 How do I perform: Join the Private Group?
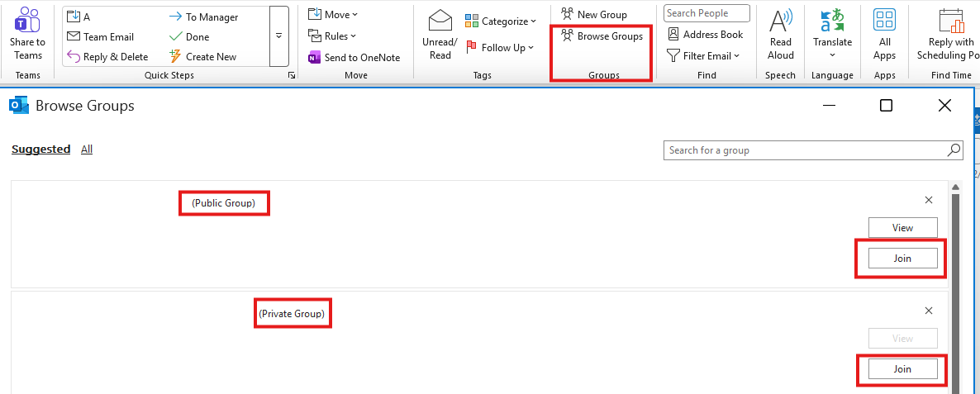point(902,369)
